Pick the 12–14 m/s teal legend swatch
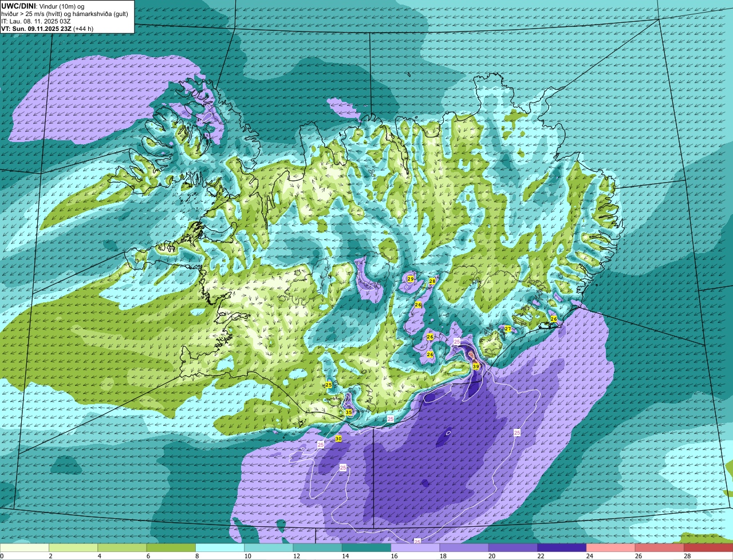733x560 pixels. (x=318, y=547)
